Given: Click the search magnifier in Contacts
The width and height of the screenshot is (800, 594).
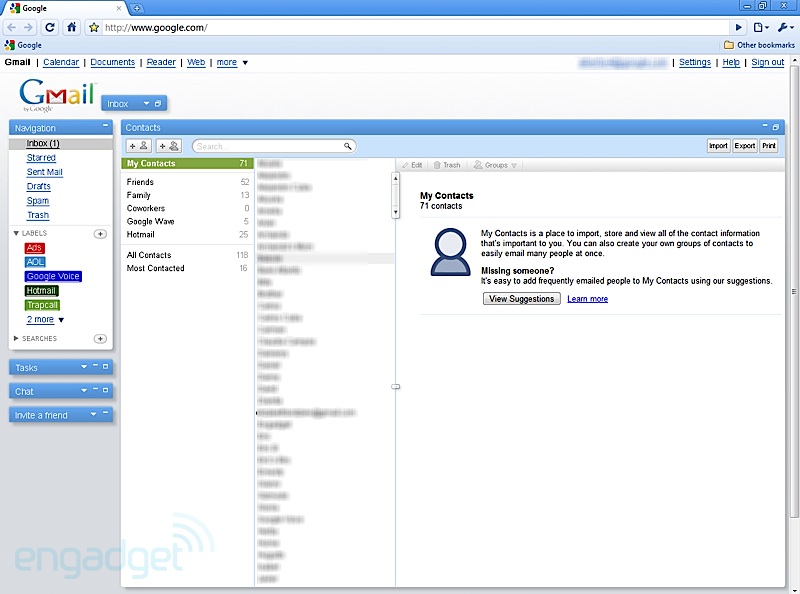Looking at the screenshot, I should point(347,146).
